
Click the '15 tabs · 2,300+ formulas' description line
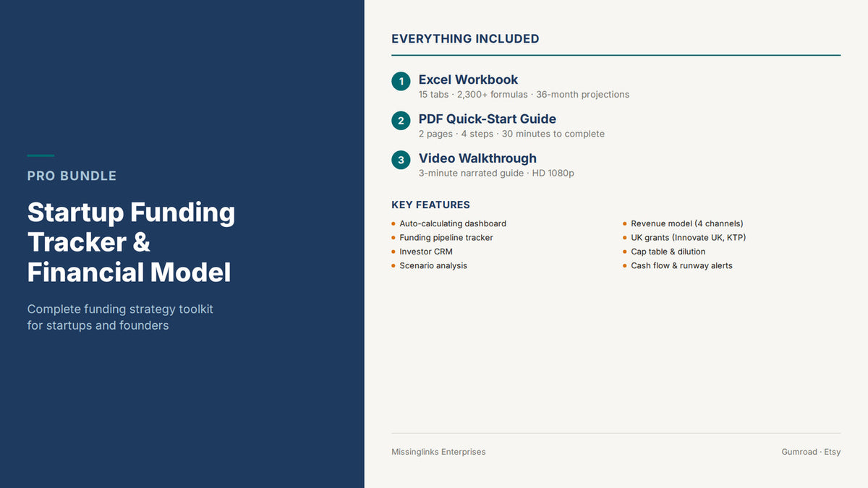[524, 95]
